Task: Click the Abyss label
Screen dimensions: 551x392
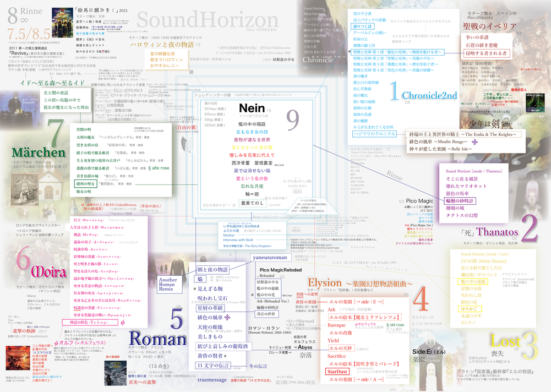Action: pyautogui.click(x=304, y=347)
